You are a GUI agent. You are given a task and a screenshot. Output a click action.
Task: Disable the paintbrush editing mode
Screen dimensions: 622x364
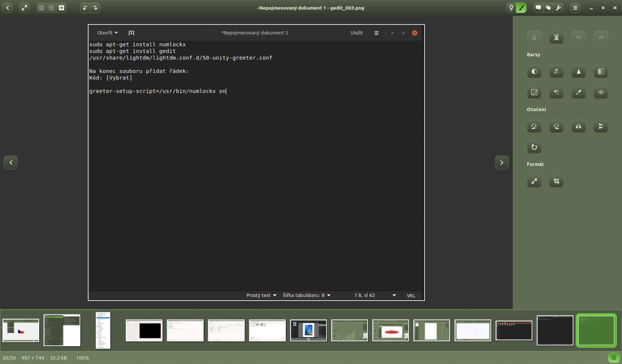pyautogui.click(x=522, y=8)
